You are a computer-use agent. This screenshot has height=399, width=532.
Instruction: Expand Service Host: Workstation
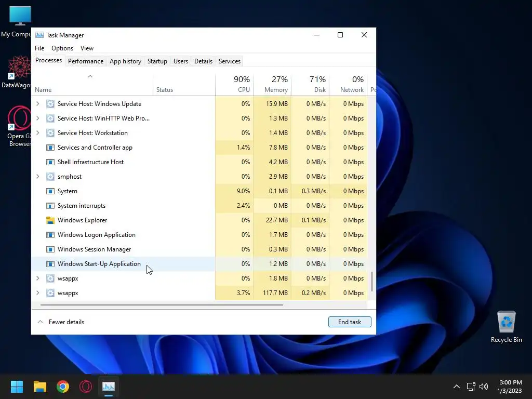click(37, 133)
